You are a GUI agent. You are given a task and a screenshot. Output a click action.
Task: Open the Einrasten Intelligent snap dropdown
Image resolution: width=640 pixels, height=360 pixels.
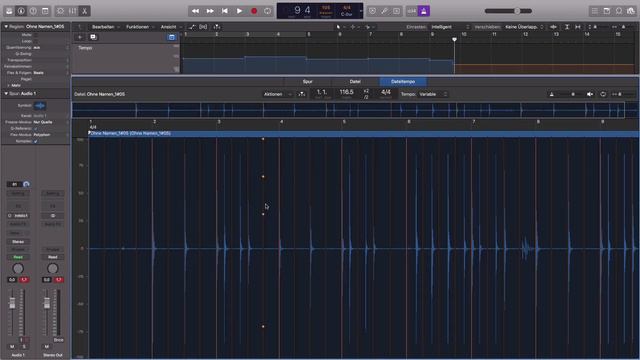coord(450,27)
